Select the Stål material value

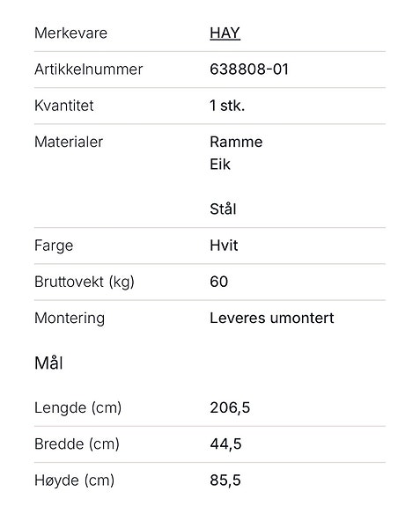tap(223, 209)
